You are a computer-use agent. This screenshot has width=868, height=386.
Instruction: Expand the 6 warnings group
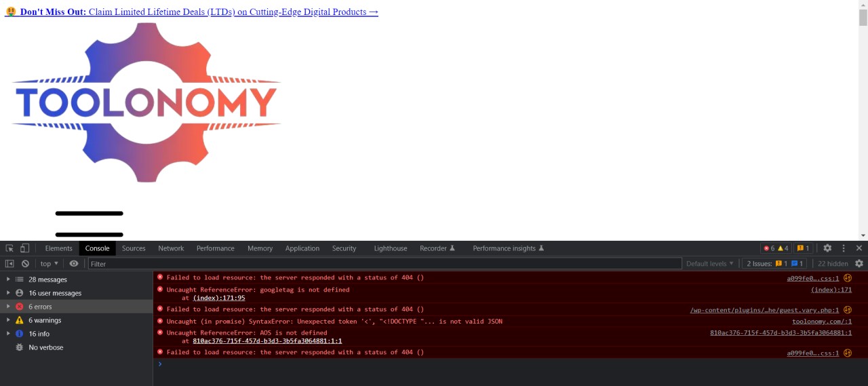click(x=8, y=320)
